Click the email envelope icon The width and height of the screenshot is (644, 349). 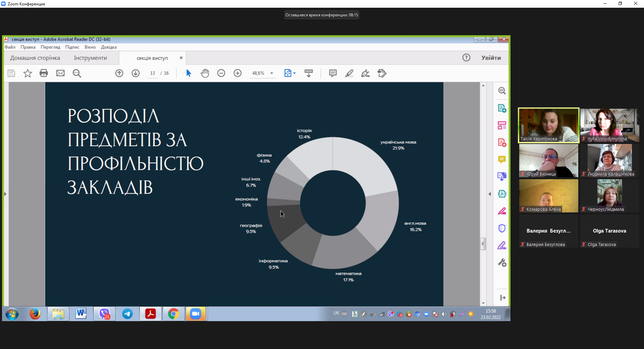coord(60,73)
